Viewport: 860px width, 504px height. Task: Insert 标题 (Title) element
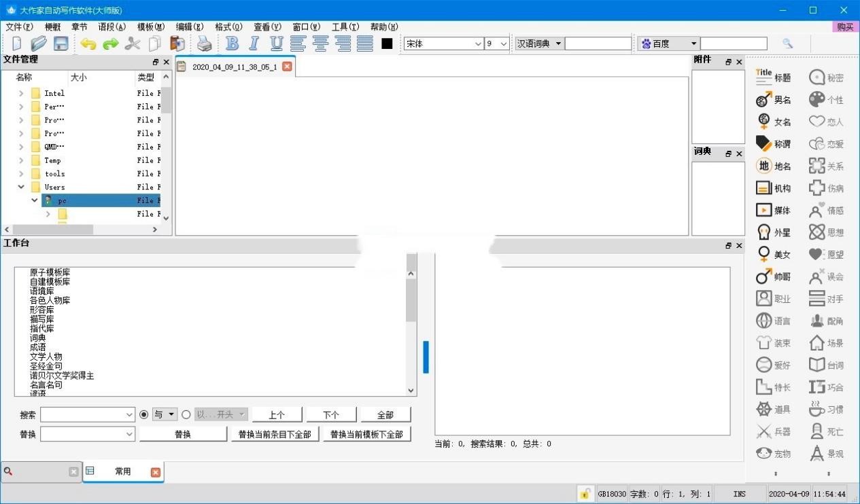[774, 77]
